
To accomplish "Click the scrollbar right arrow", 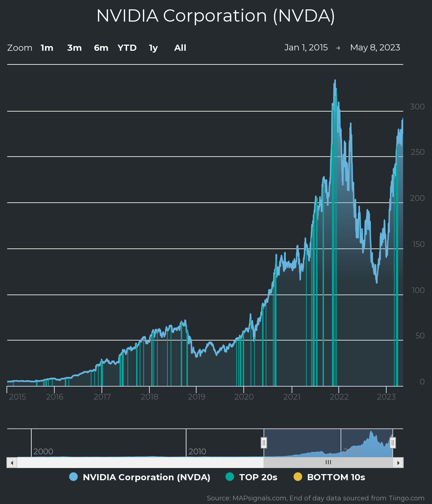I will [x=399, y=463].
